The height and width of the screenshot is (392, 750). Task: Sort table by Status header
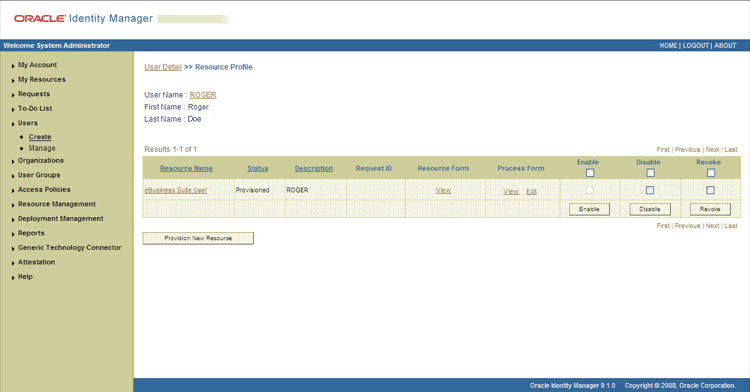pyautogui.click(x=258, y=168)
